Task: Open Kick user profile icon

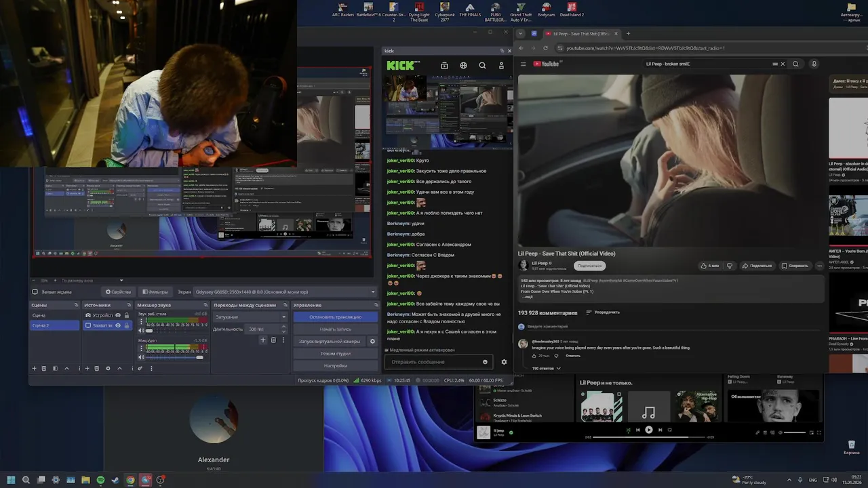Action: click(x=501, y=66)
